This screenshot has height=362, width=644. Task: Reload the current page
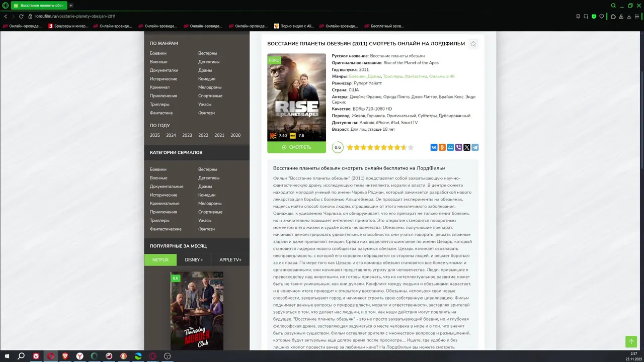point(21,16)
